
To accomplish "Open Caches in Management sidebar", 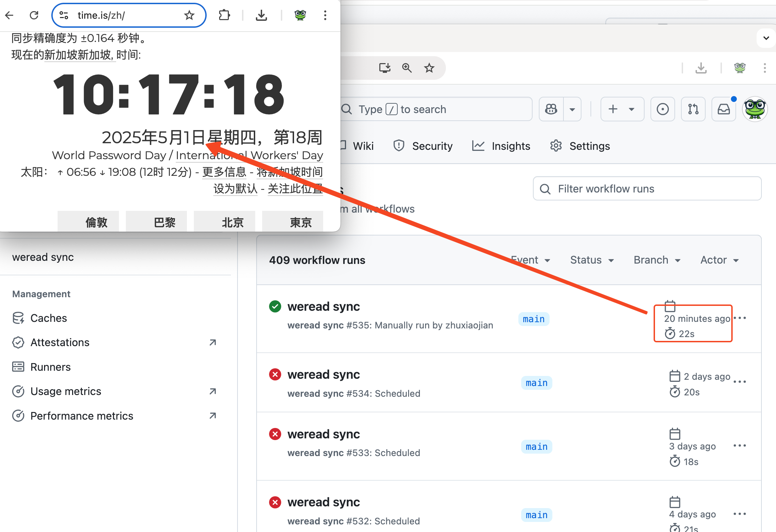I will (x=49, y=318).
